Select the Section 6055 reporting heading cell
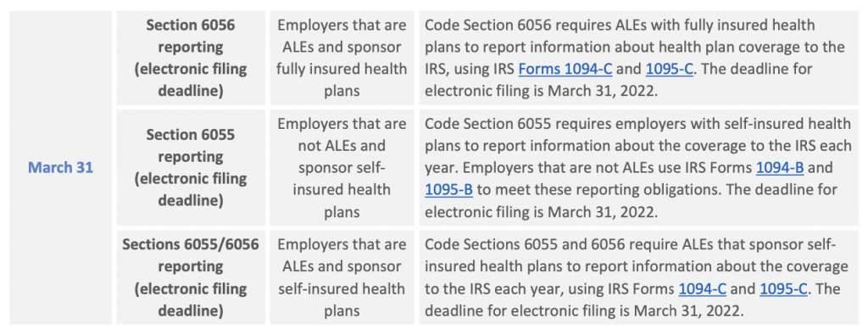868x329 pixels. (x=191, y=168)
